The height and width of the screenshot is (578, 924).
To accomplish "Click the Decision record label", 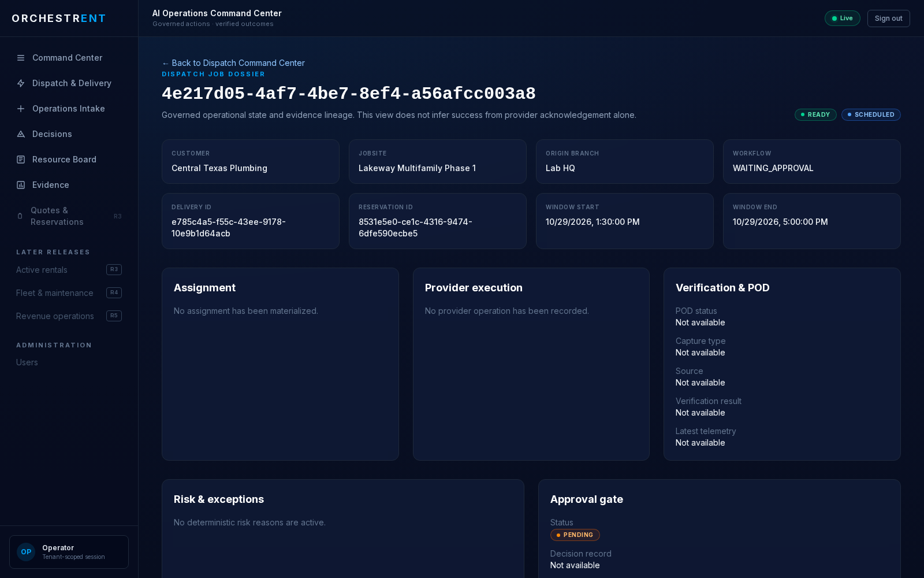I will coord(580,554).
